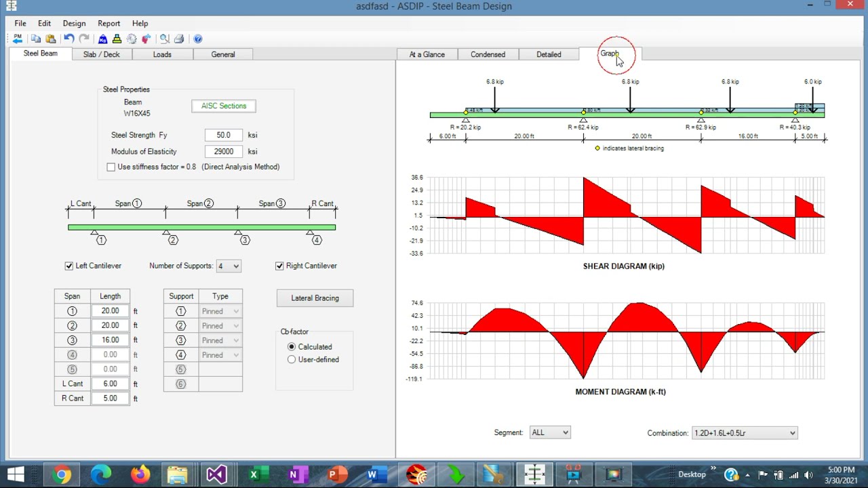Open the Support 4 Type dropdown
The height and width of the screenshot is (488, 868).
(220, 355)
